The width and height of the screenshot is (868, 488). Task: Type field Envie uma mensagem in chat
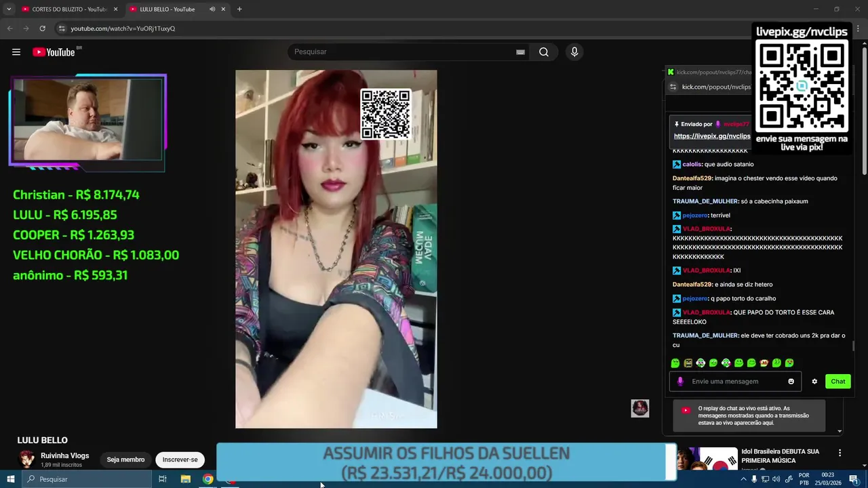tap(735, 382)
